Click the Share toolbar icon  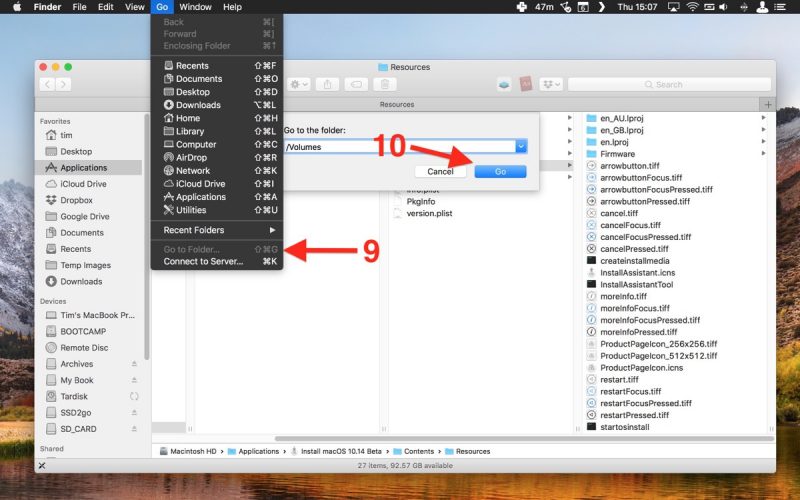(328, 84)
